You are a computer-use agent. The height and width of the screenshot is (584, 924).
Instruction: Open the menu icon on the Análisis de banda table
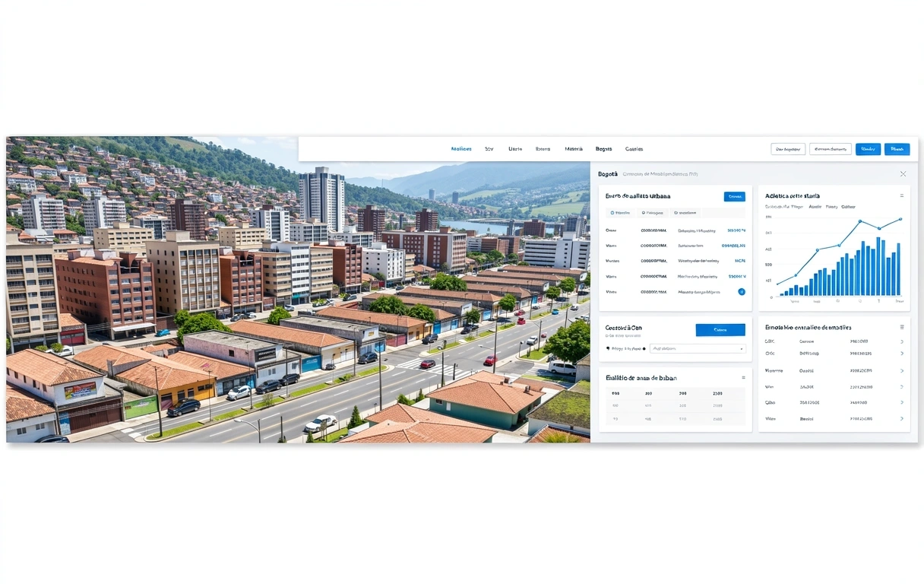coord(743,377)
